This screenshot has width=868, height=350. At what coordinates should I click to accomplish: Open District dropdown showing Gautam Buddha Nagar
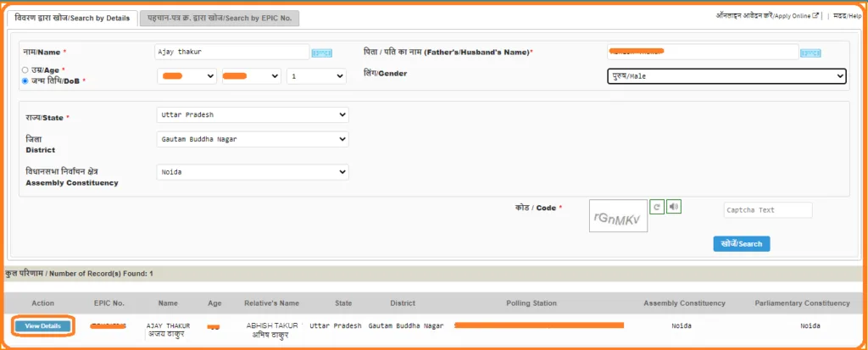coord(253,139)
